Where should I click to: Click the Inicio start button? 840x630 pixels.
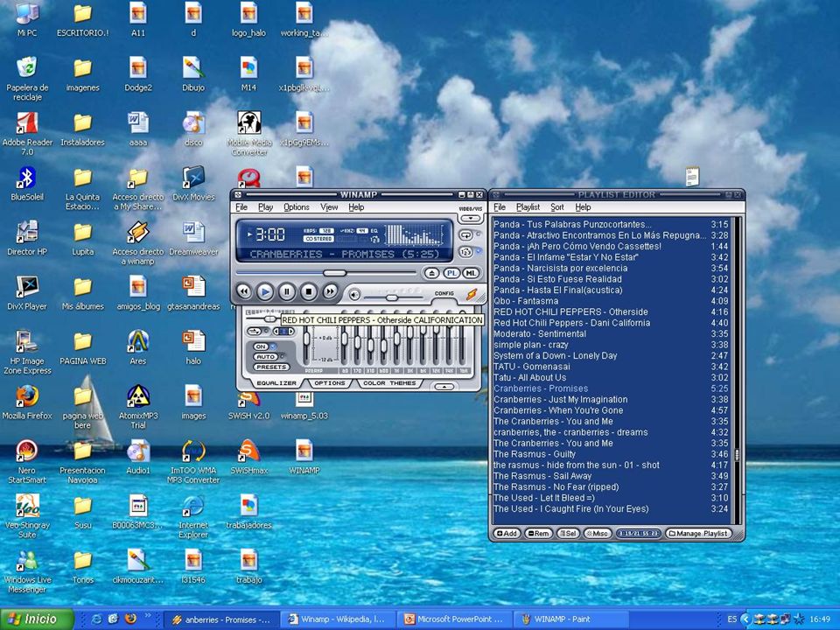pyautogui.click(x=37, y=619)
